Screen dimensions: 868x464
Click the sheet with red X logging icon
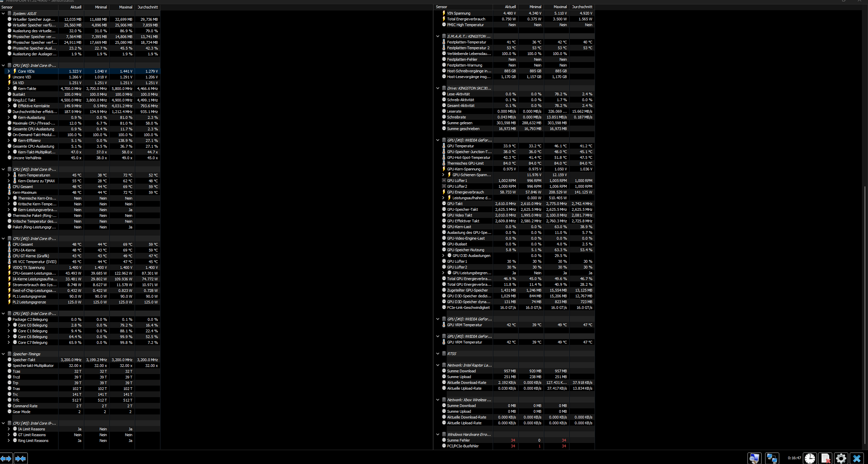pos(826,458)
